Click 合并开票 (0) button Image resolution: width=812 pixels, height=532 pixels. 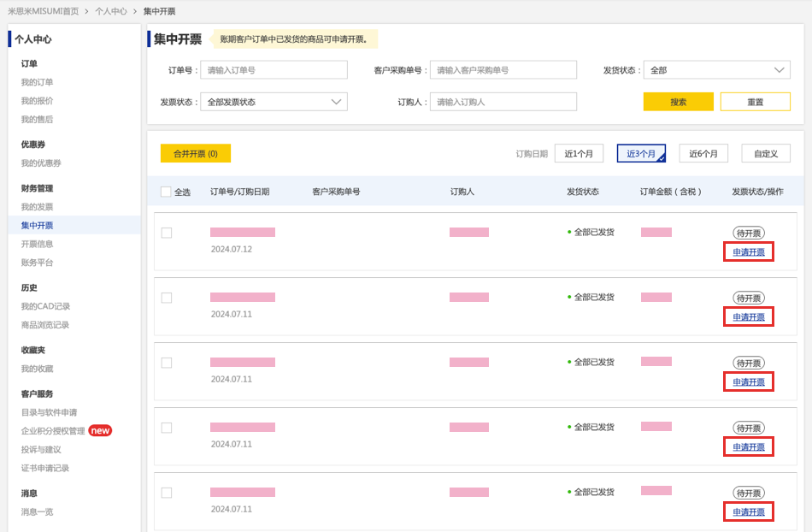click(196, 153)
